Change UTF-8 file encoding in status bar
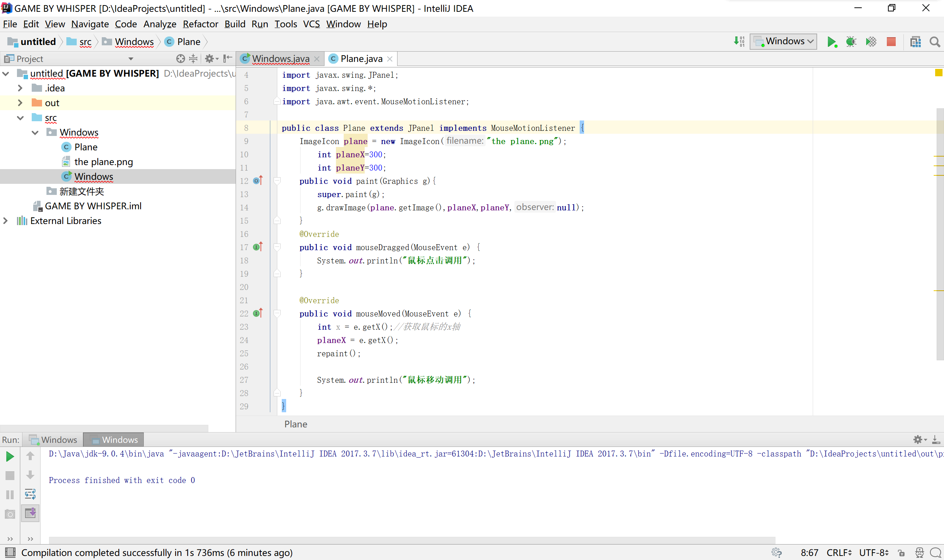The height and width of the screenshot is (560, 944). tap(874, 553)
